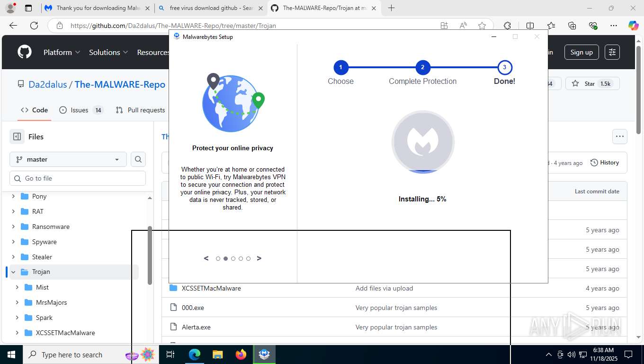Select fifth carousel dot in Malwarebytes Setup
The image size is (644, 364).
pos(248,259)
